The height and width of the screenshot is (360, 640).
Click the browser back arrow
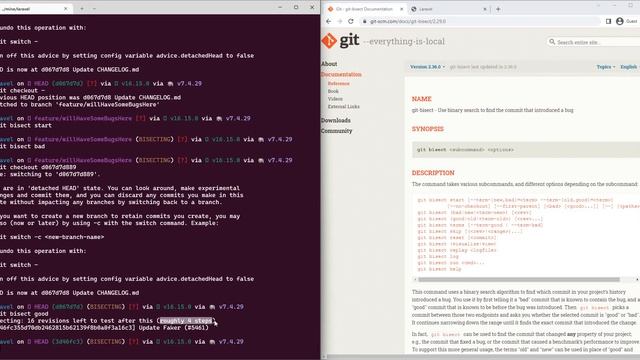[x=329, y=21]
